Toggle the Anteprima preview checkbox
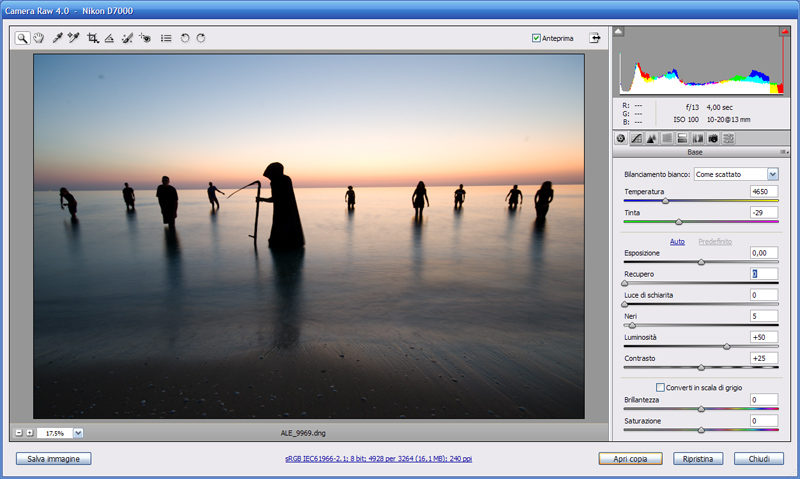This screenshot has width=800, height=479. pos(536,38)
